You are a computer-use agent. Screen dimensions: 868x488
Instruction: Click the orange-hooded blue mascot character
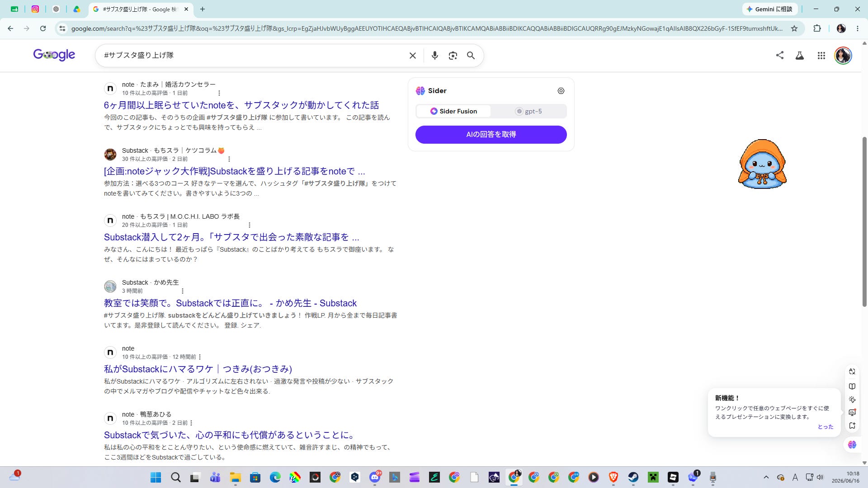[x=762, y=164]
